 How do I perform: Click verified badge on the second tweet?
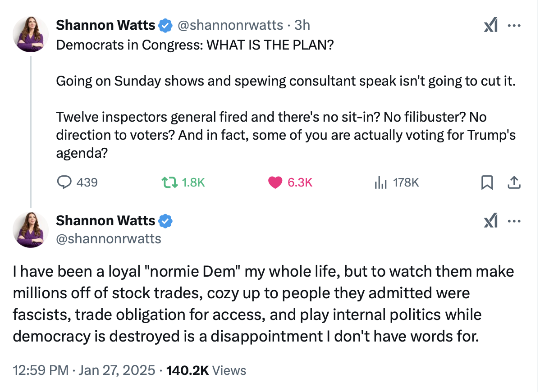(165, 221)
